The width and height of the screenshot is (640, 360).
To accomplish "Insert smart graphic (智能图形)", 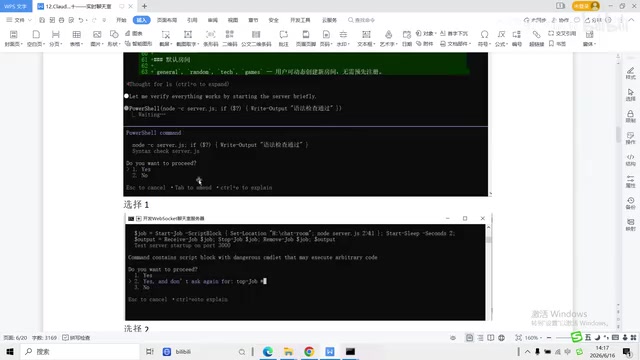I will (x=138, y=43).
